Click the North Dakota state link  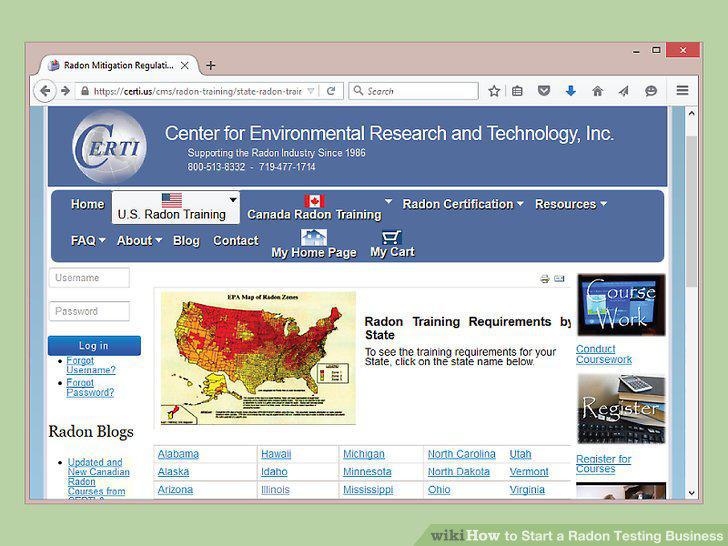[459, 472]
